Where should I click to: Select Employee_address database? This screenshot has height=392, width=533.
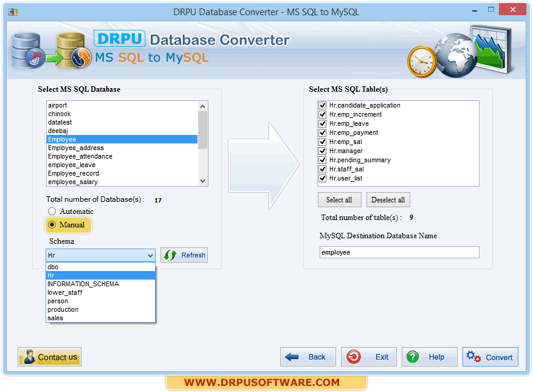[122, 148]
